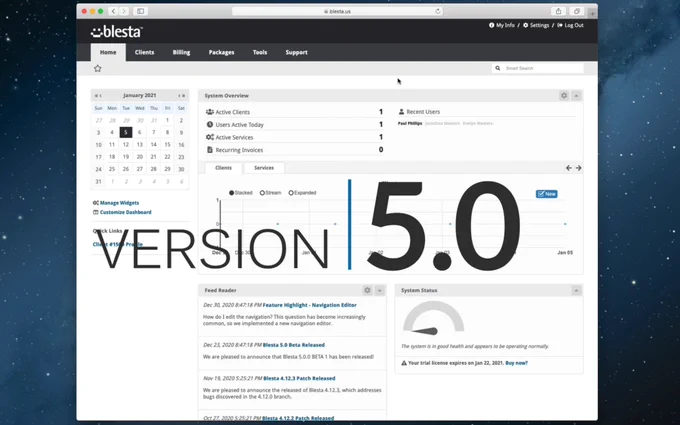
Task: Click Safari back arrow button
Action: (x=113, y=11)
